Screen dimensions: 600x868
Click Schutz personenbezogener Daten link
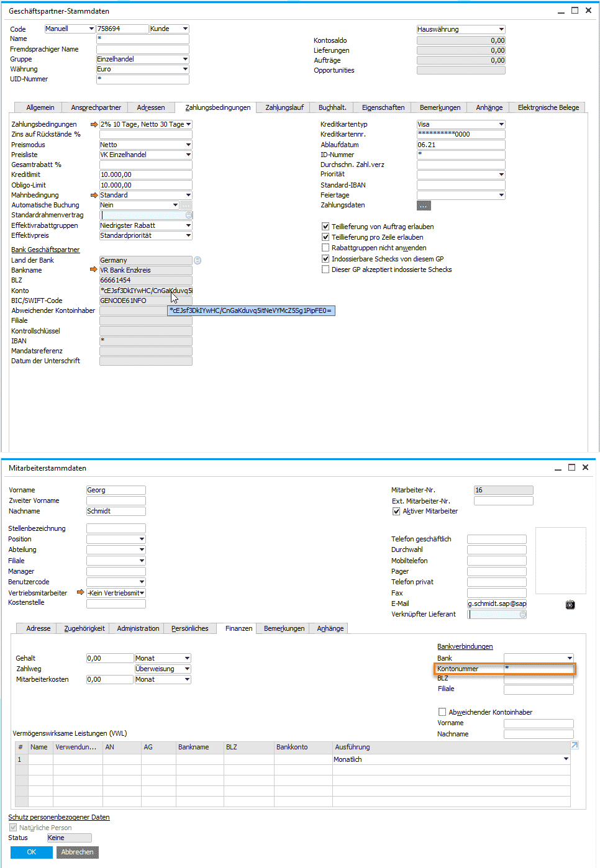pyautogui.click(x=59, y=818)
